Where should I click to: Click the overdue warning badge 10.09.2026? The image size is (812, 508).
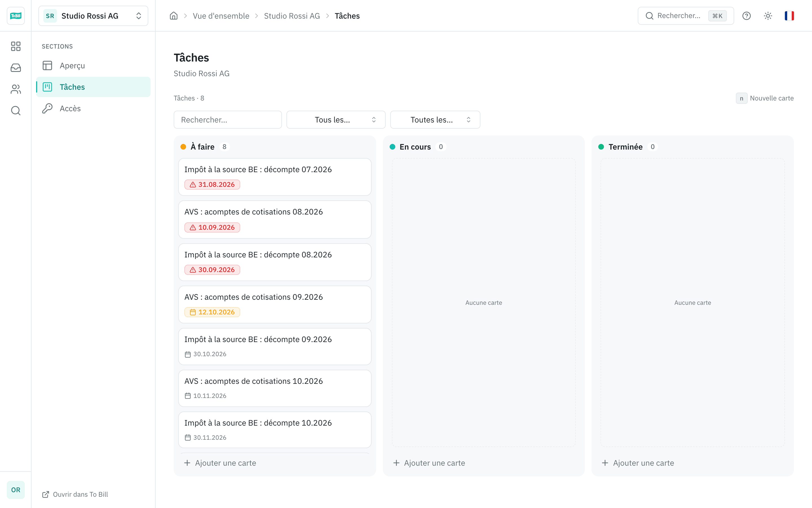[212, 227]
